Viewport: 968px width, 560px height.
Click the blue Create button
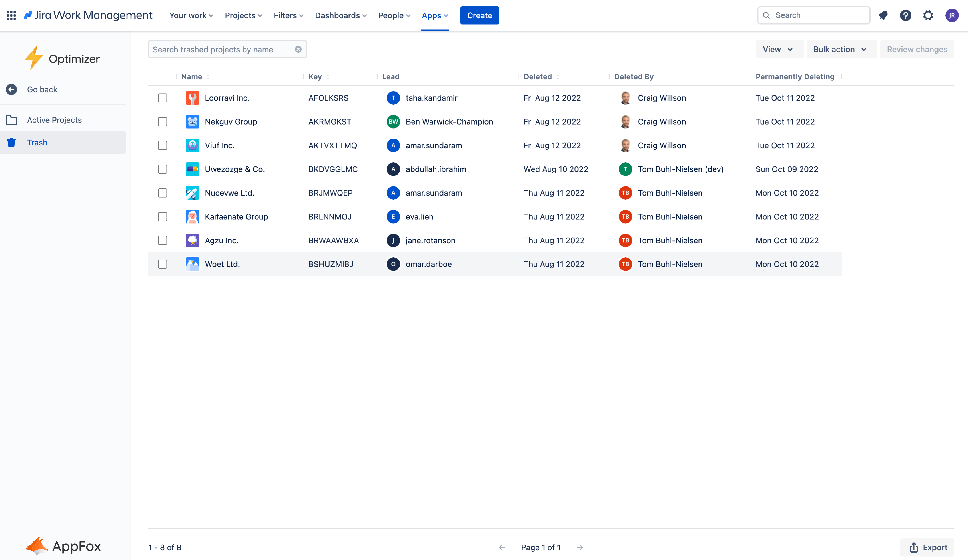[479, 15]
